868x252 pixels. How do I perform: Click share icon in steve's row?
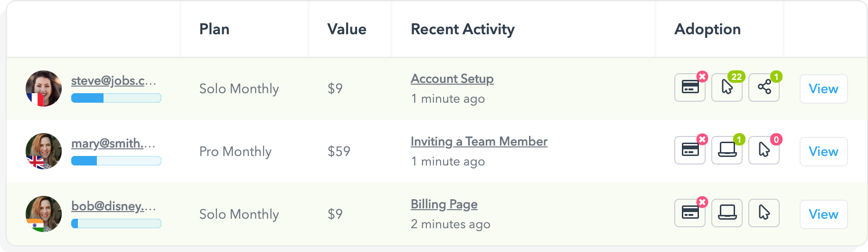764,87
